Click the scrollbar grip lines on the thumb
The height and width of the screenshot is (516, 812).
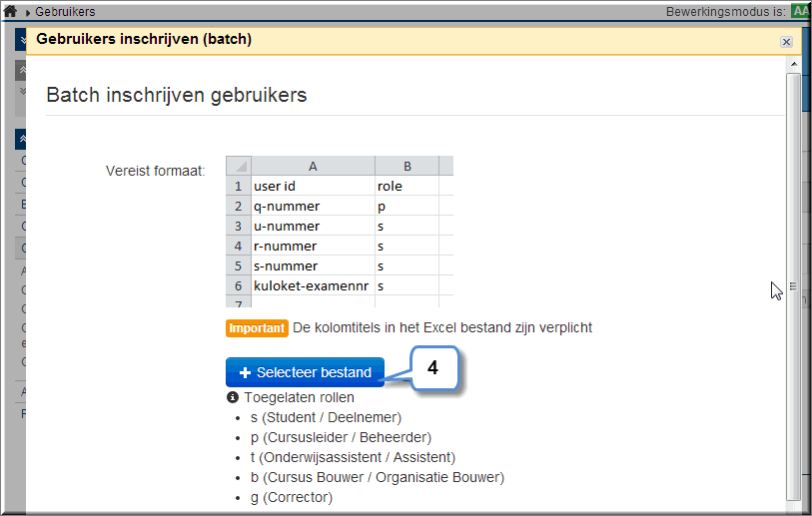(x=793, y=286)
